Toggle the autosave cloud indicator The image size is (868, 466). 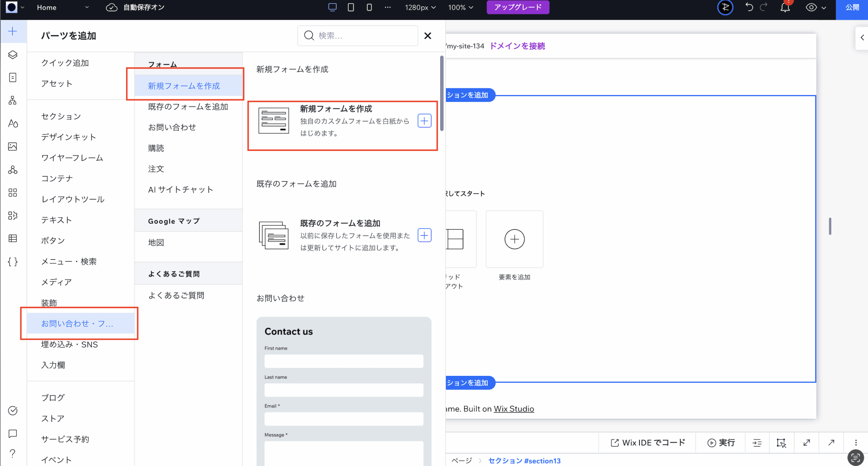pyautogui.click(x=112, y=7)
